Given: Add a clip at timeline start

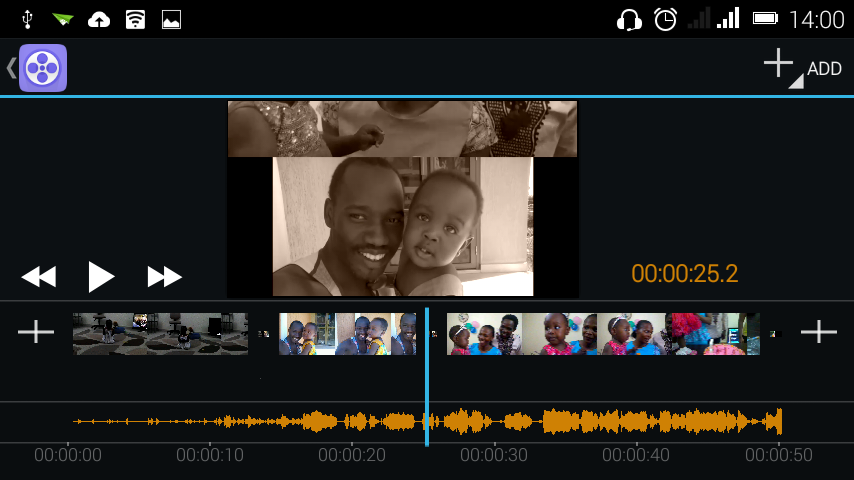Looking at the screenshot, I should [x=36, y=332].
